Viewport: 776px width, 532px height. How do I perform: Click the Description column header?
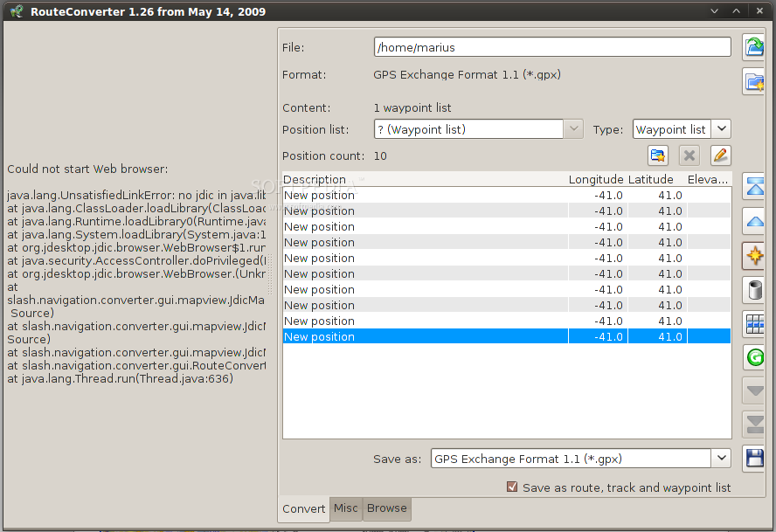(425, 179)
